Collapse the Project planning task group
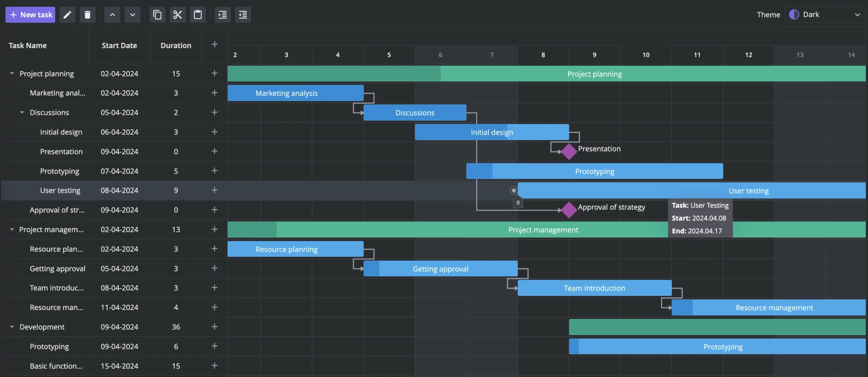 12,74
